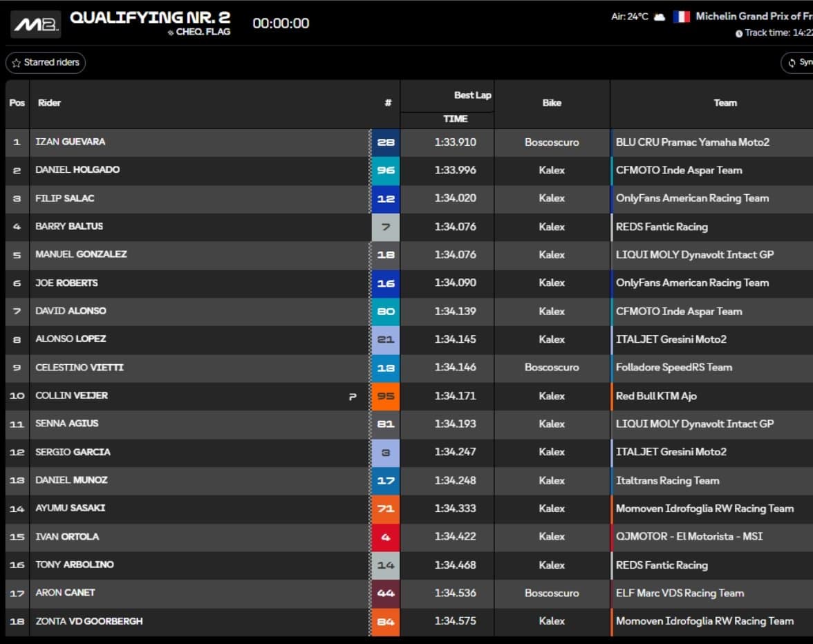Click number badge 21 for Alonso Lopez
Image resolution: width=813 pixels, height=644 pixels.
point(386,339)
